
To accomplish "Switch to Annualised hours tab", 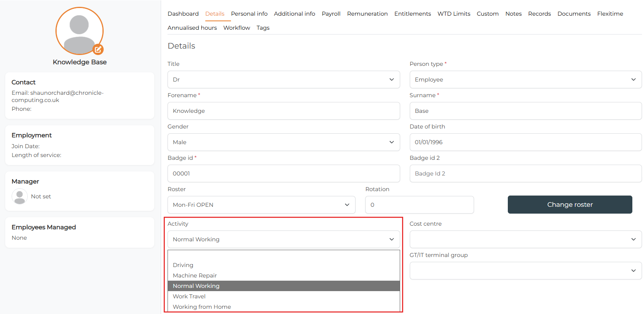I will 192,28.
